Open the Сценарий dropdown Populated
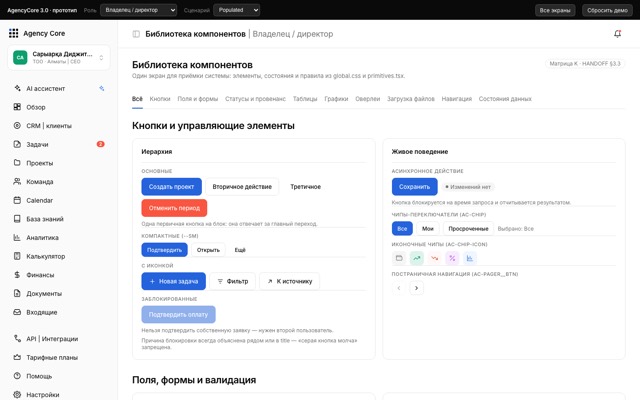 (236, 10)
